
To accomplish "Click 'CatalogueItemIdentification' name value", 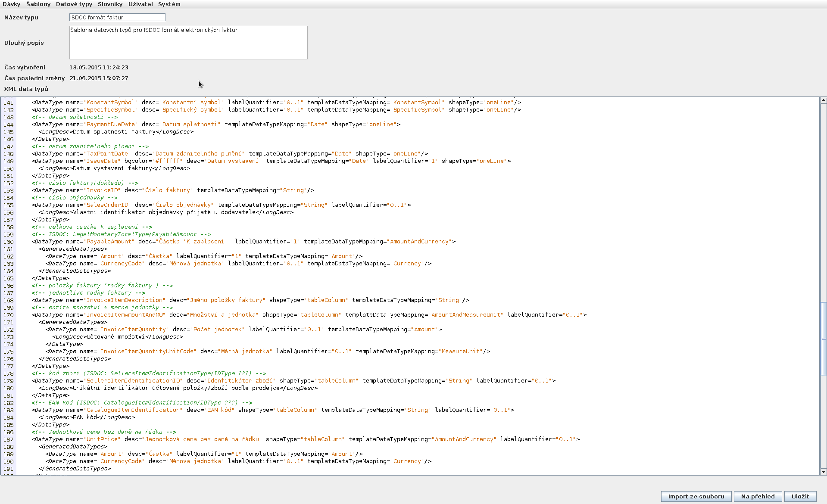I will click(133, 410).
